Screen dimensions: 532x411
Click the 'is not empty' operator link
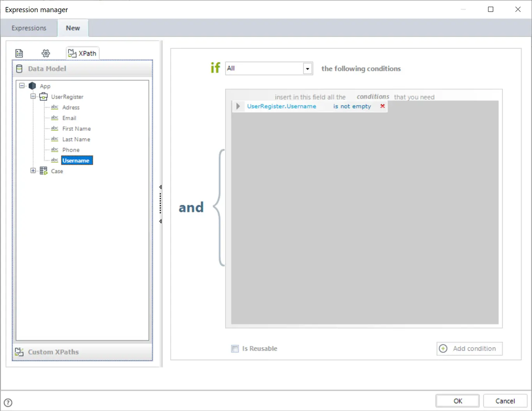pos(352,106)
